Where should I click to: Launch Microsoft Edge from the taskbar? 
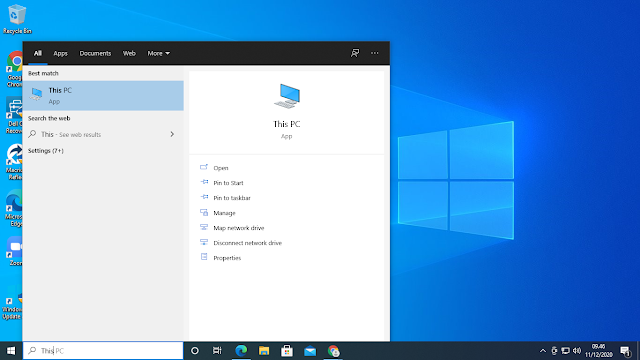click(241, 351)
